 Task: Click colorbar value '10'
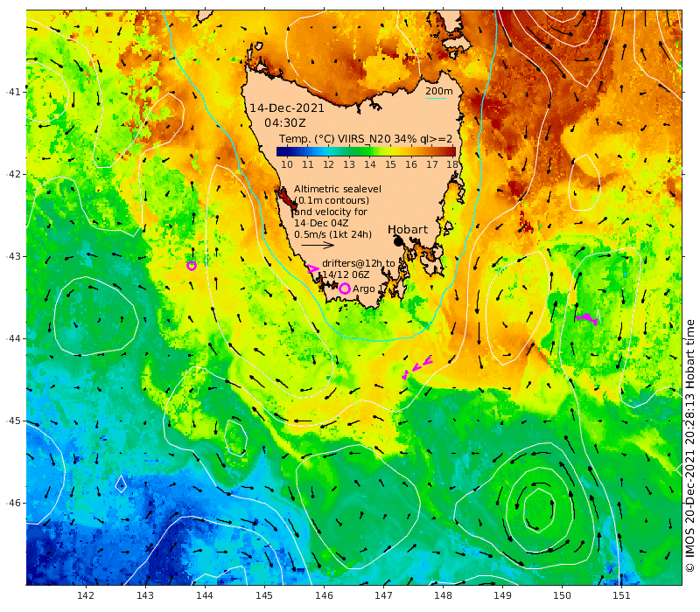tap(287, 164)
